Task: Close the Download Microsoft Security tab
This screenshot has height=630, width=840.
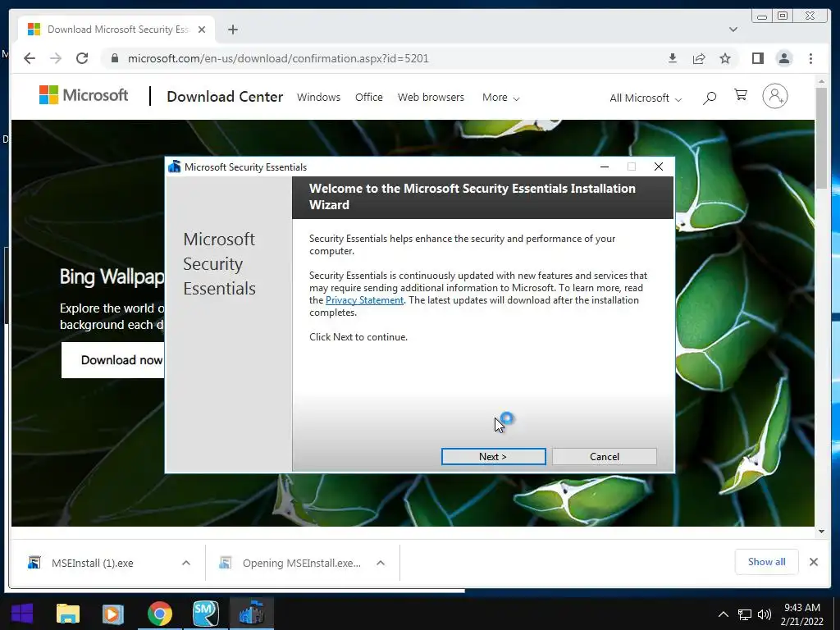Action: (x=202, y=30)
